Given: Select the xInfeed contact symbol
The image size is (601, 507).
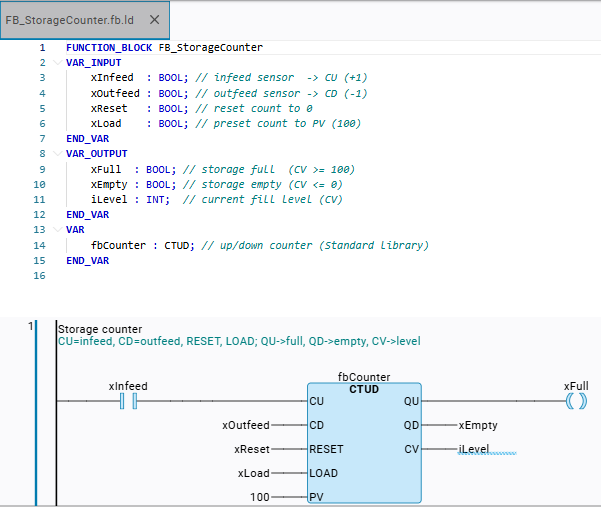Looking at the screenshot, I should pyautogui.click(x=128, y=401).
